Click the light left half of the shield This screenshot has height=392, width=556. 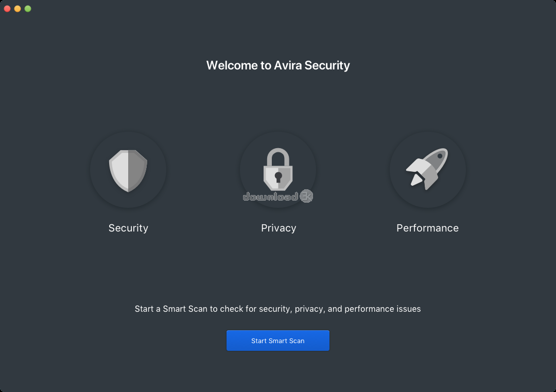(x=119, y=170)
